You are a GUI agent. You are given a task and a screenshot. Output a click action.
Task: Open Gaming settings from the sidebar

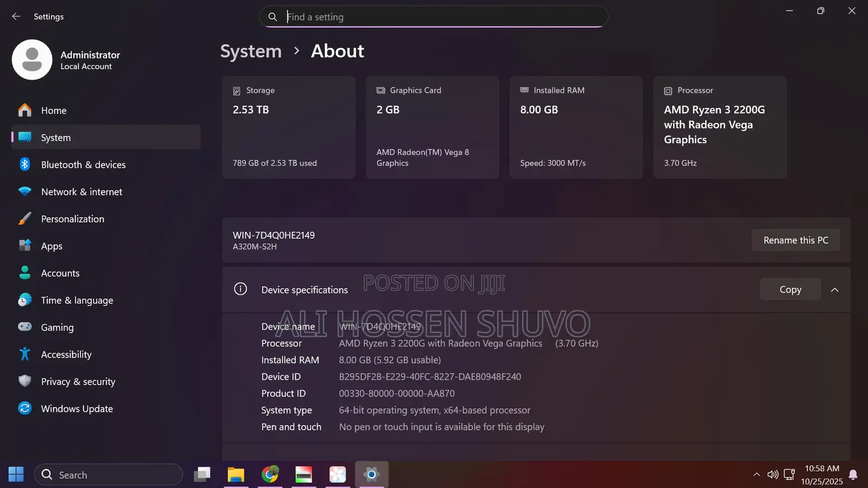pyautogui.click(x=58, y=327)
